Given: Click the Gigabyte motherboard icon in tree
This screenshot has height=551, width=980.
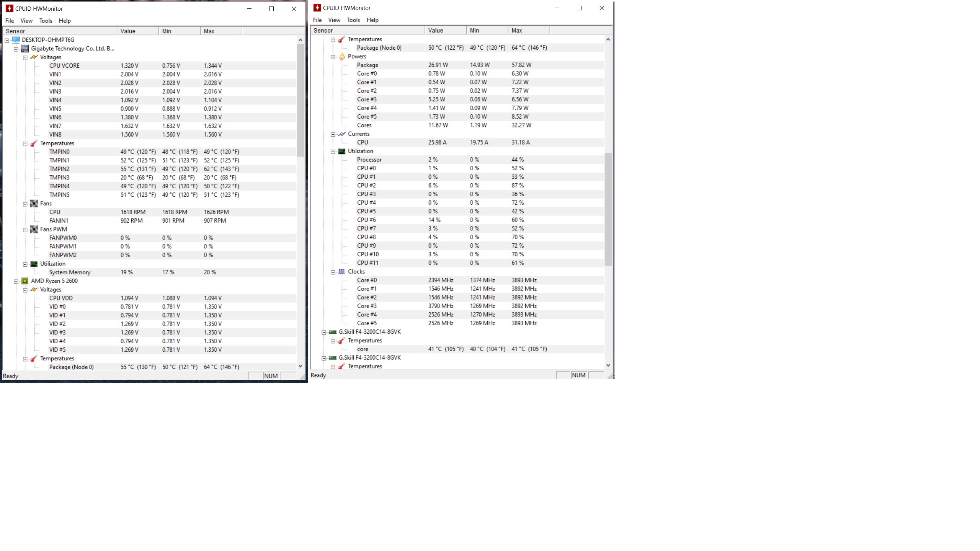Looking at the screenshot, I should (x=25, y=49).
